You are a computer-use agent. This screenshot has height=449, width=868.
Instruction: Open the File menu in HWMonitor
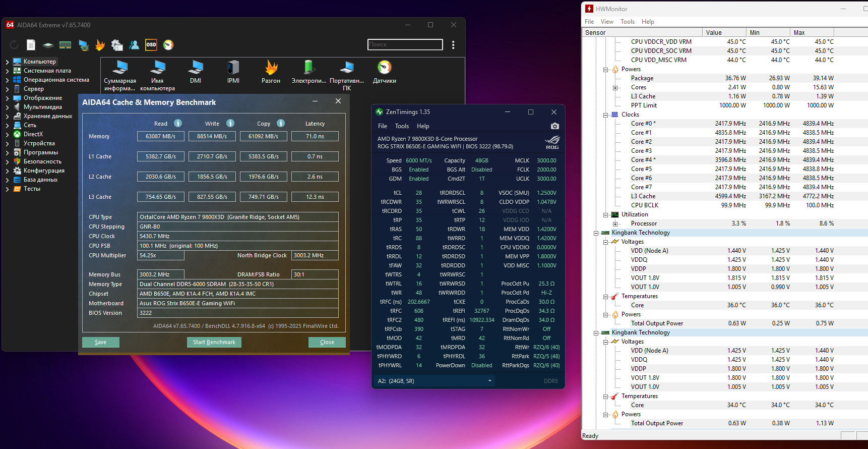point(589,22)
